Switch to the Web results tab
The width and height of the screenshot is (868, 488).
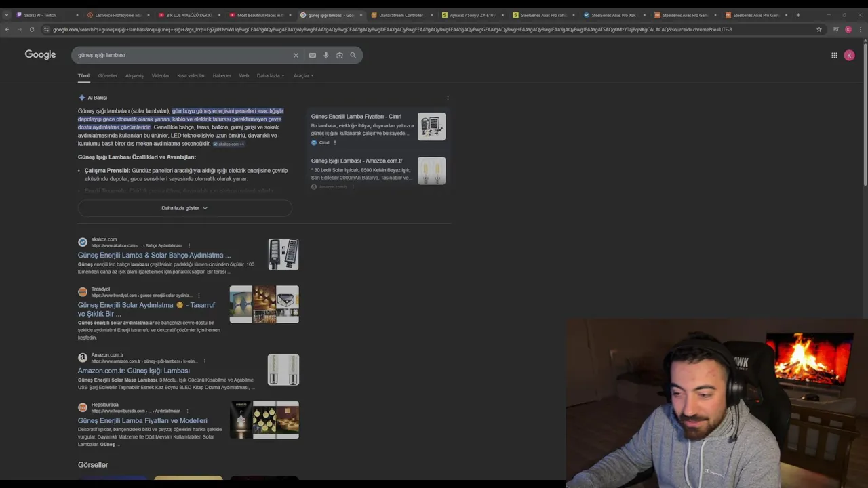[244, 75]
